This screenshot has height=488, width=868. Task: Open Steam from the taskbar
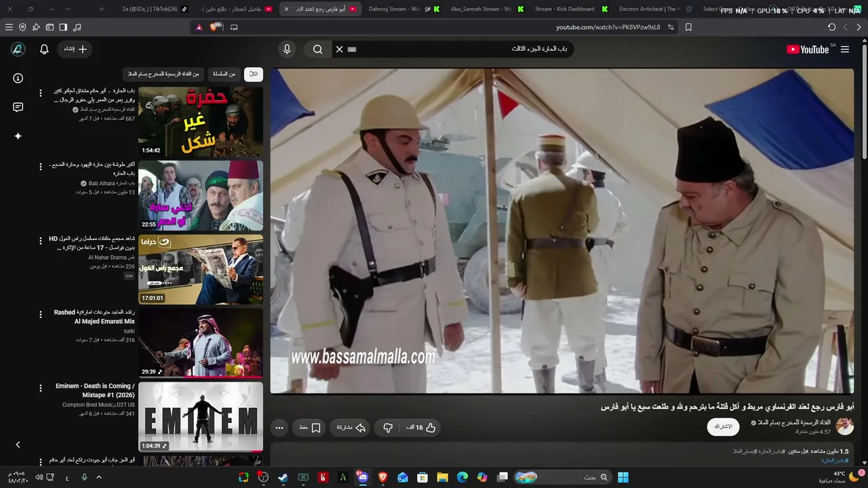[x=283, y=477]
